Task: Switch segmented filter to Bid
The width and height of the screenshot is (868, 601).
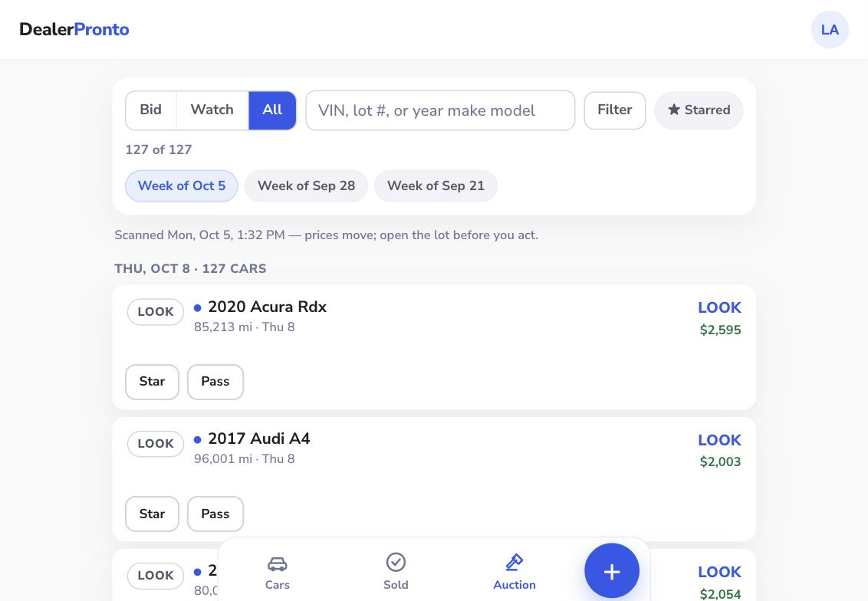Action: pos(150,110)
